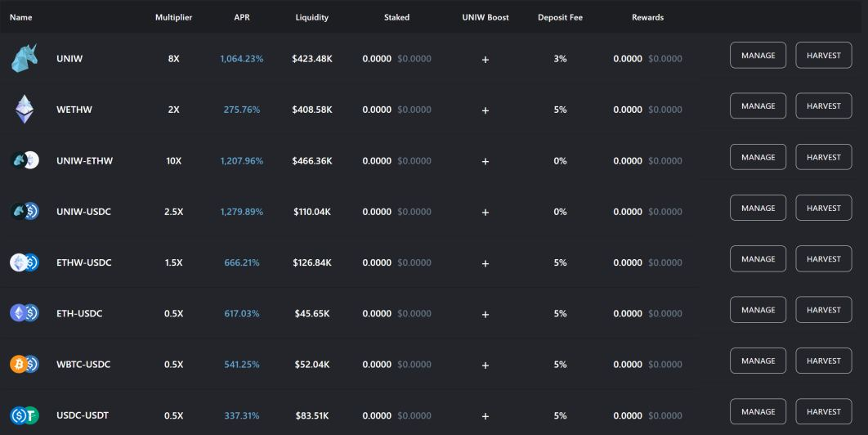This screenshot has width=868, height=435.
Task: Add UNIW Boost on the UNIW-USDC row
Action: tap(485, 213)
